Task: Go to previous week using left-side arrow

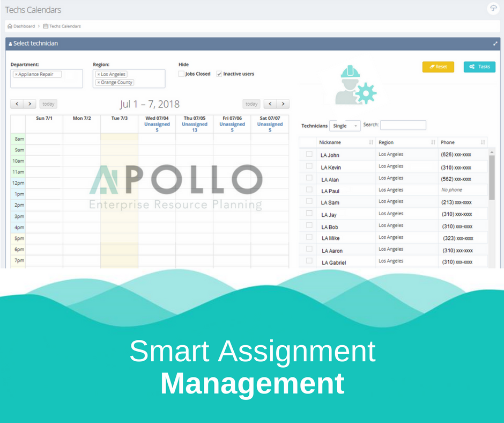Action: click(x=17, y=104)
